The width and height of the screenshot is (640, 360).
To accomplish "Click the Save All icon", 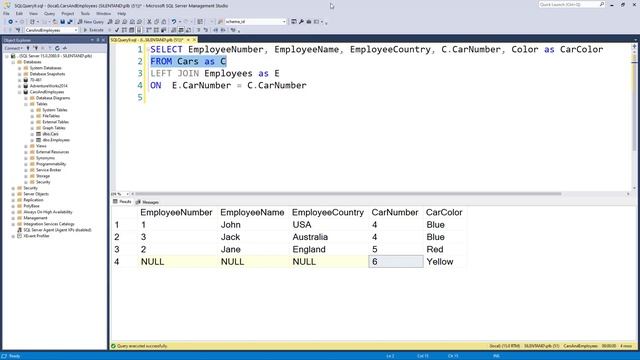I will click(x=70, y=22).
